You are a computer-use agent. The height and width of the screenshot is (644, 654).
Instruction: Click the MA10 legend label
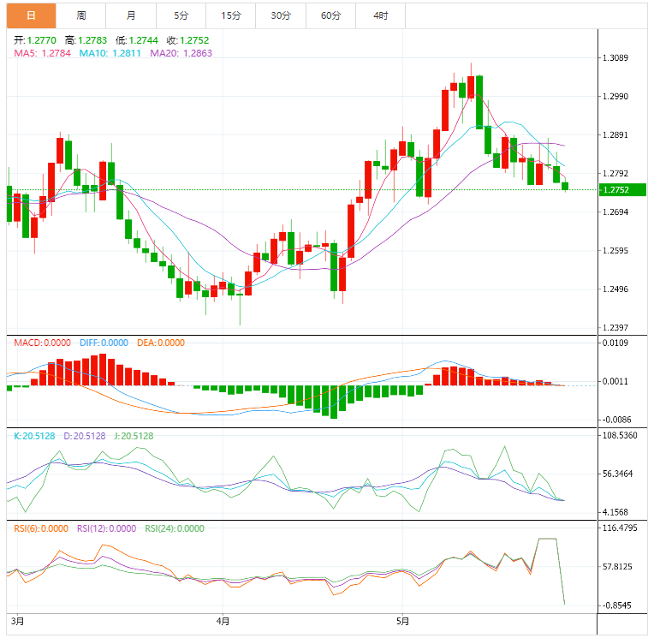[110, 53]
